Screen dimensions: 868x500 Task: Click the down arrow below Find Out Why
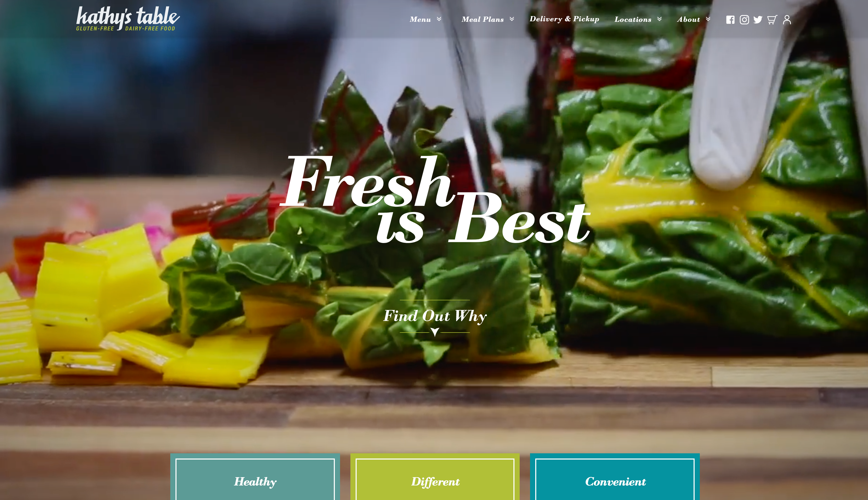(435, 332)
